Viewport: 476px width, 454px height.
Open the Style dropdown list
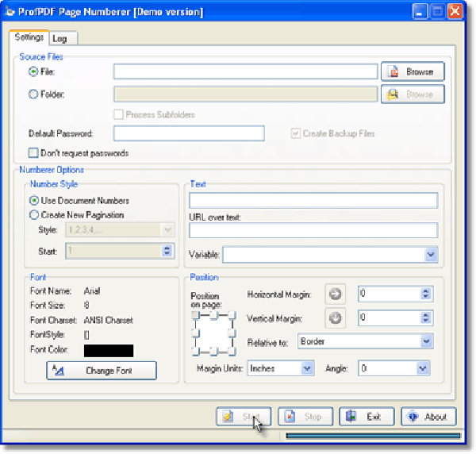(167, 229)
